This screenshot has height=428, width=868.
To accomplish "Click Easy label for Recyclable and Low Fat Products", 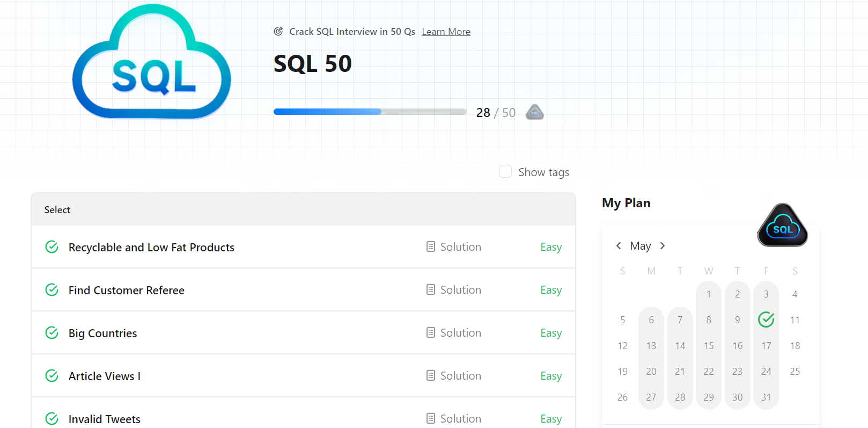I will click(551, 247).
